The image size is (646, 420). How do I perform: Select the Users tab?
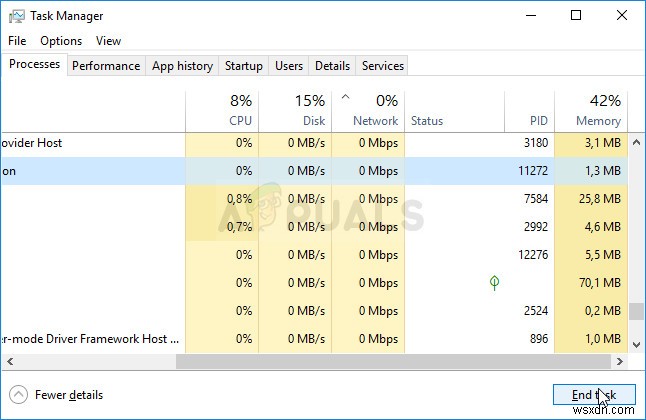coord(289,66)
